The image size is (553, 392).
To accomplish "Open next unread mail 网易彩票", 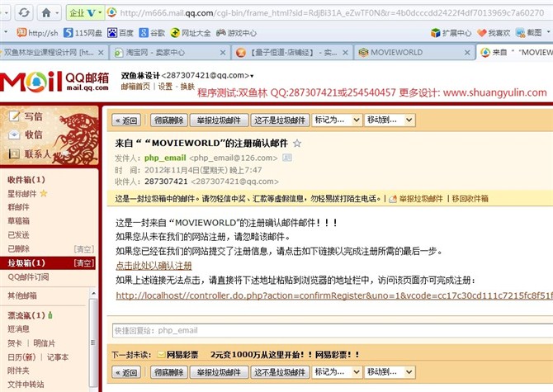I will 182,355.
